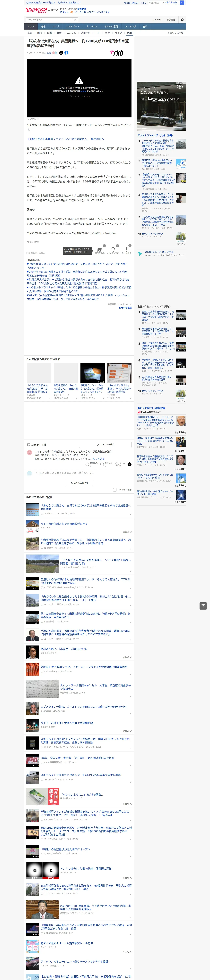Screen dimensions: 210x980
Task: Click the ヘルプ link at top
Action: tap(143, 3)
